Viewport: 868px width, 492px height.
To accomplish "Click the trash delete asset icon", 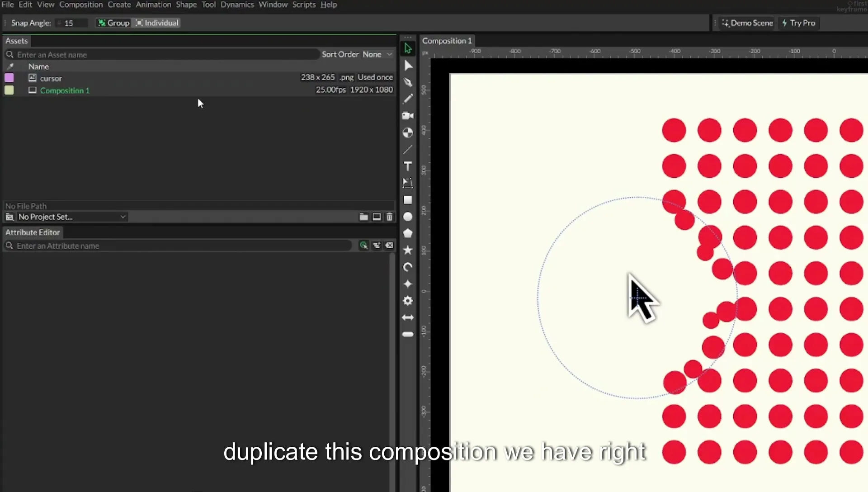I will point(389,217).
